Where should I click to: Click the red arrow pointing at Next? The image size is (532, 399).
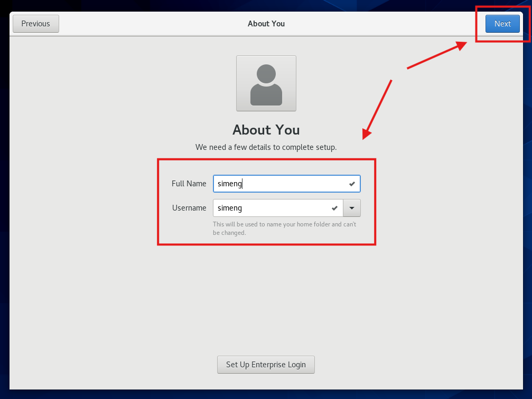pyautogui.click(x=436, y=56)
